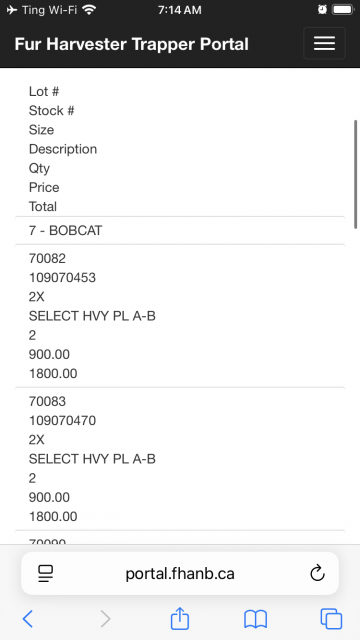The image size is (360, 640).
Task: Select lot number 70082
Action: click(47, 258)
